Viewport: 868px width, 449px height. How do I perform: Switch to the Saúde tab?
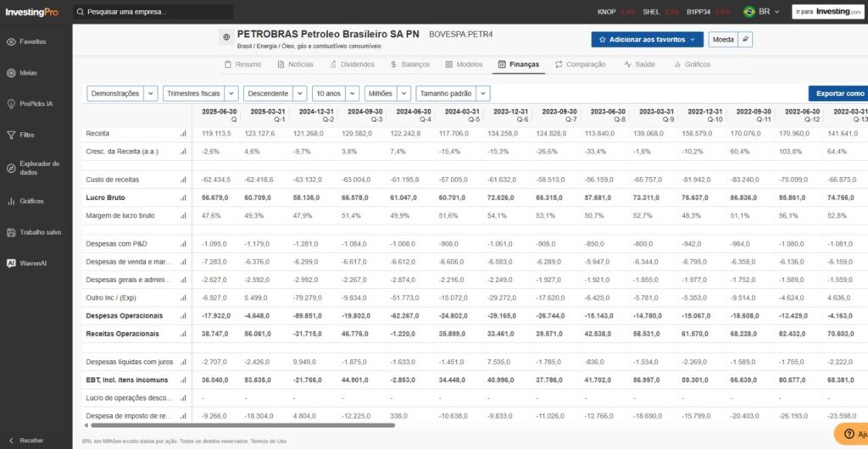click(x=639, y=64)
